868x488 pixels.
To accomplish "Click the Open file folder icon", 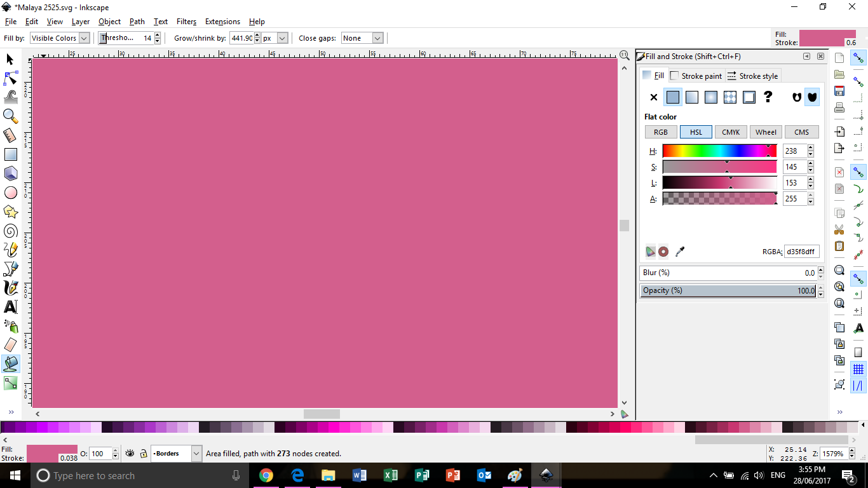I will pyautogui.click(x=839, y=74).
